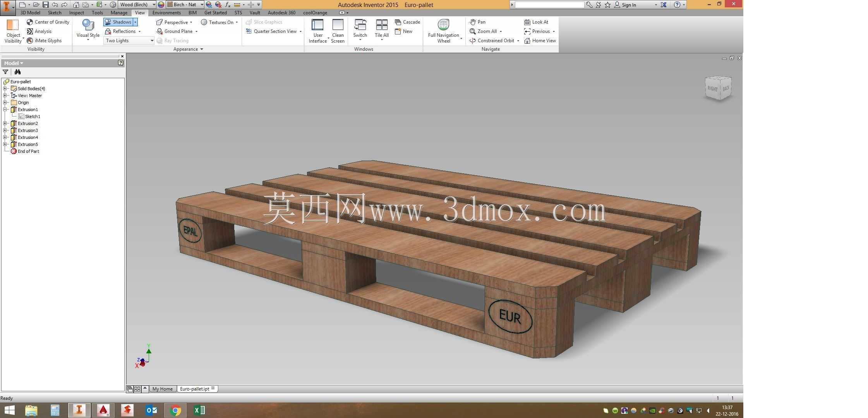Toggle Reflections display
Screen dimensions: 868x418
(120, 31)
